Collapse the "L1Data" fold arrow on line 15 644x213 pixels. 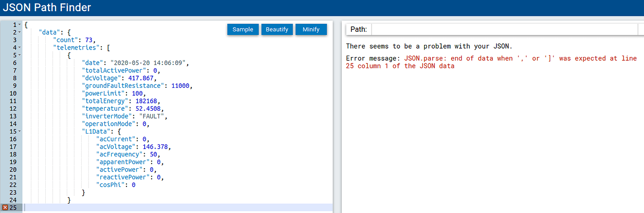pyautogui.click(x=20, y=131)
